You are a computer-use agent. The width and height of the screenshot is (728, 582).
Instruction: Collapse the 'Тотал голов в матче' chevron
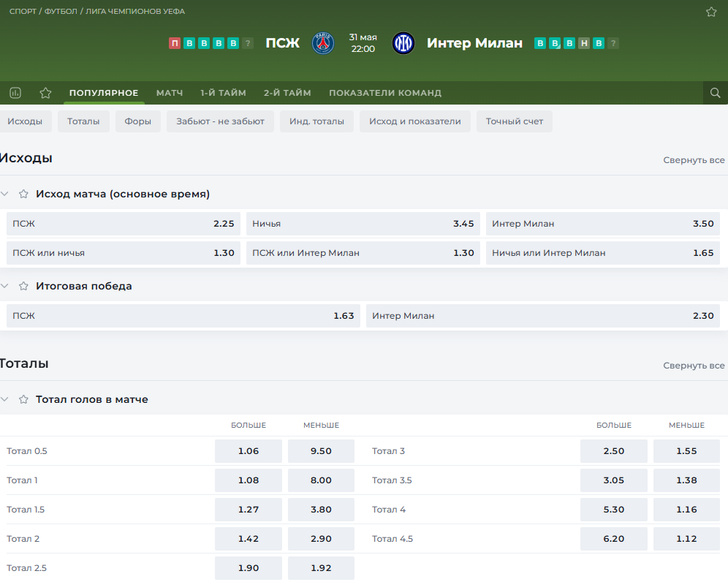coord(4,399)
